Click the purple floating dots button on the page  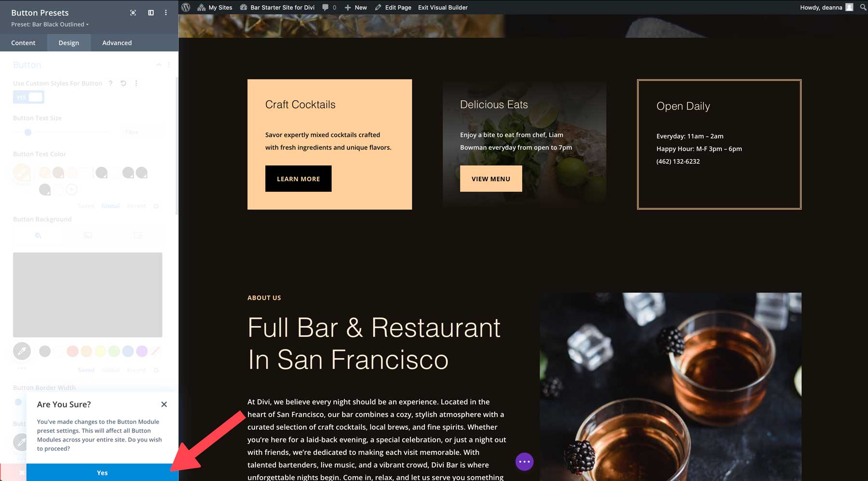click(525, 461)
